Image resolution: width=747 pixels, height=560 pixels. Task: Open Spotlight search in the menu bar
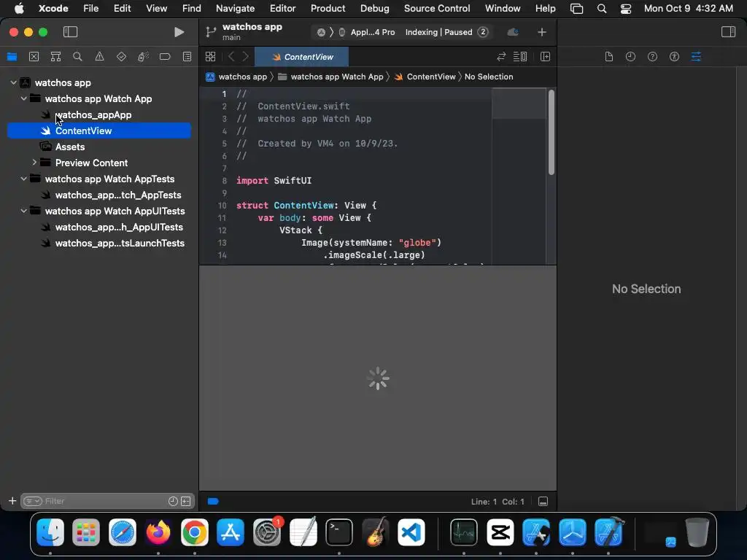pos(602,8)
